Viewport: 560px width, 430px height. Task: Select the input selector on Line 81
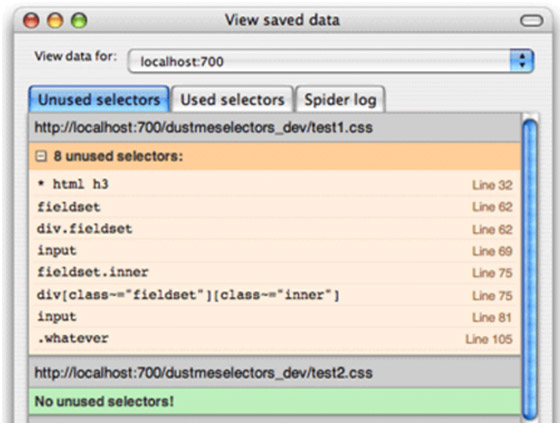point(275,317)
